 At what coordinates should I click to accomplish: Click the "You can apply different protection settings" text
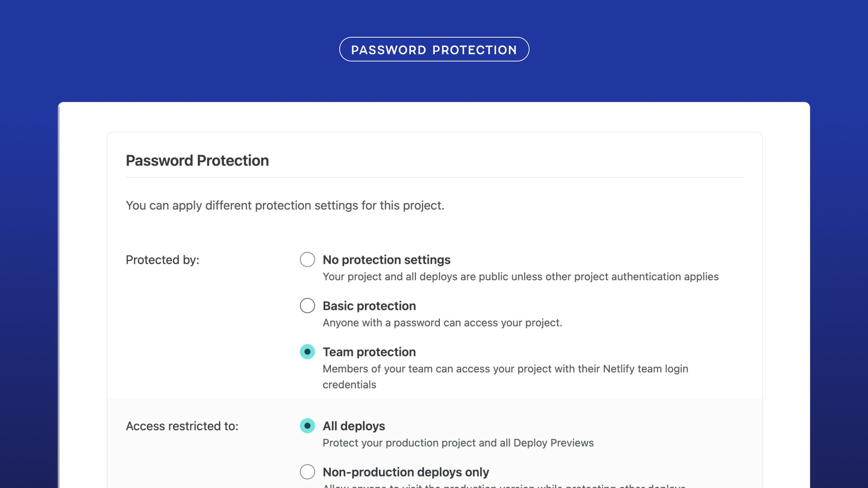285,205
